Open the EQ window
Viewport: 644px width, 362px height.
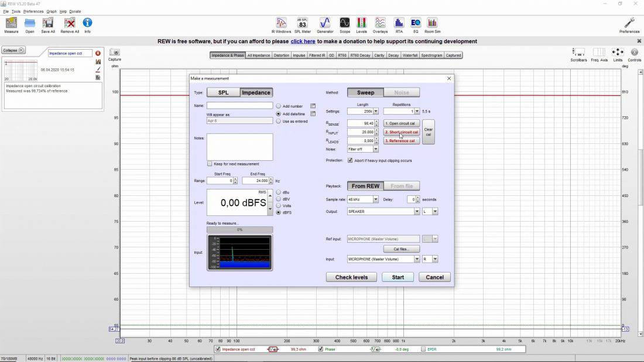(415, 25)
